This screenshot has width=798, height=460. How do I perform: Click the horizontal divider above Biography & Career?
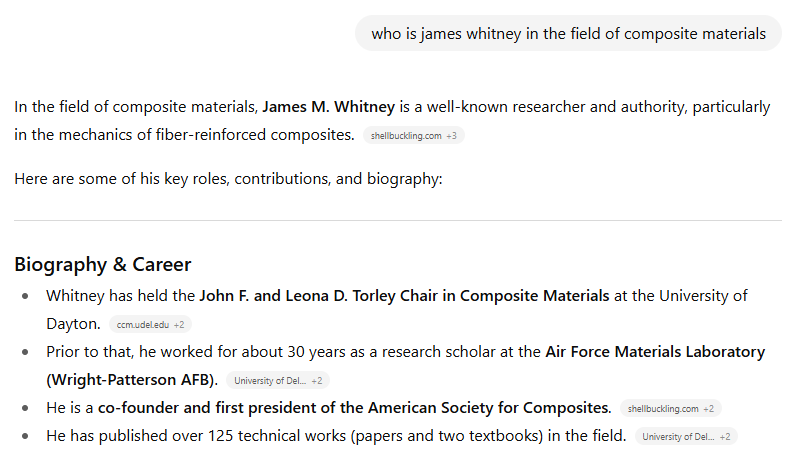pyautogui.click(x=398, y=220)
